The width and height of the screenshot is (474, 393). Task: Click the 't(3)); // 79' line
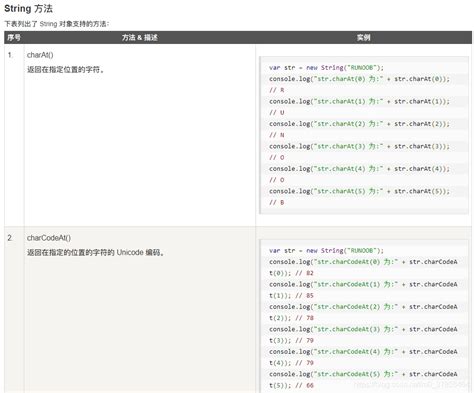coord(291,340)
